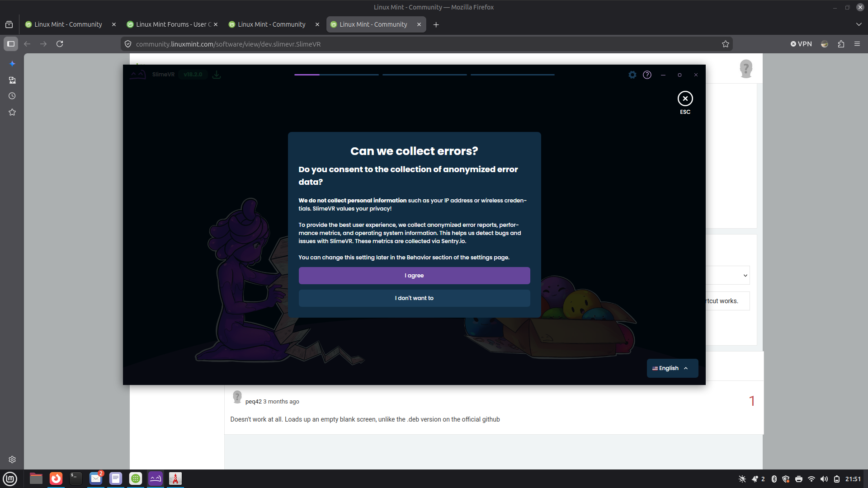The image size is (868, 488).
Task: Open the SlimeVR help question-mark icon
Action: [647, 75]
